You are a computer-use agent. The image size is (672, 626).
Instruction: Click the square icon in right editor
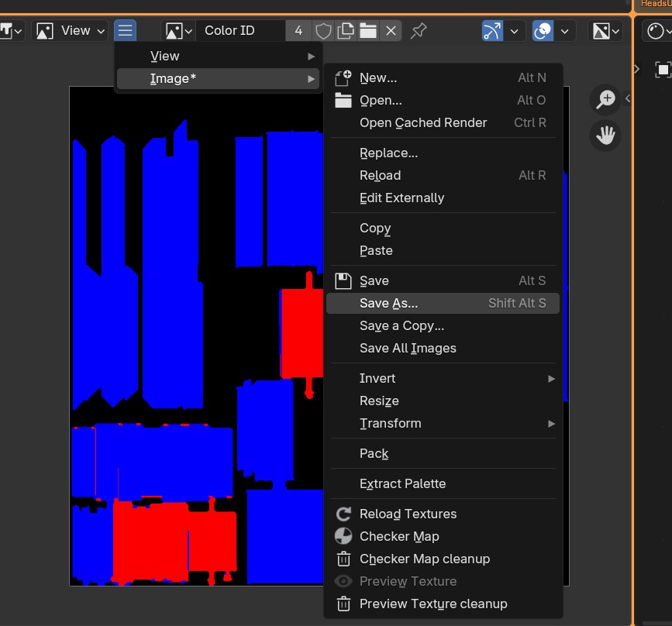[663, 70]
